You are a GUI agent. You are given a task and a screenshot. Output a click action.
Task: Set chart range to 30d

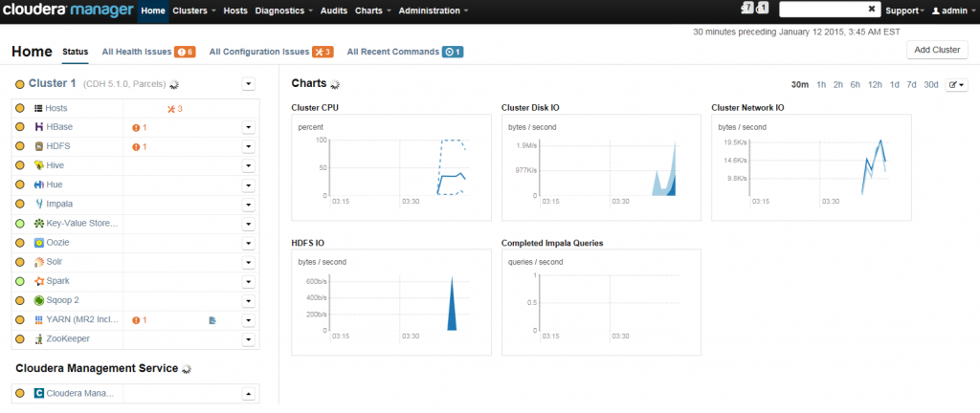(x=930, y=85)
